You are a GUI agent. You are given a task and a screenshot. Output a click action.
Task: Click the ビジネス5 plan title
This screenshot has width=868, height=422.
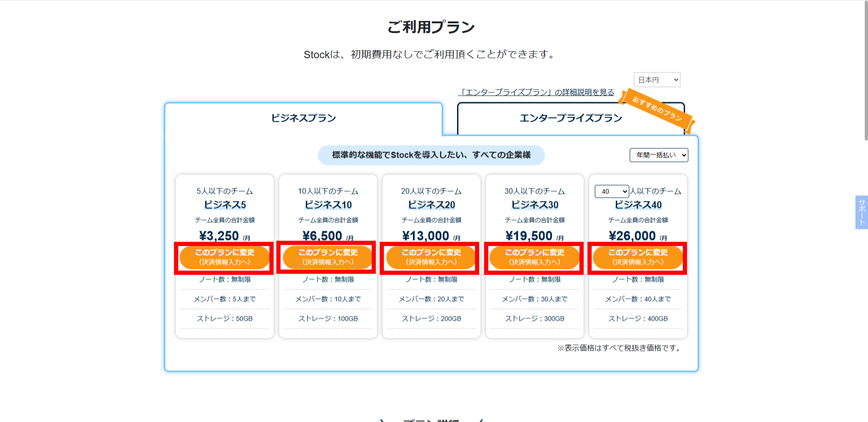225,205
